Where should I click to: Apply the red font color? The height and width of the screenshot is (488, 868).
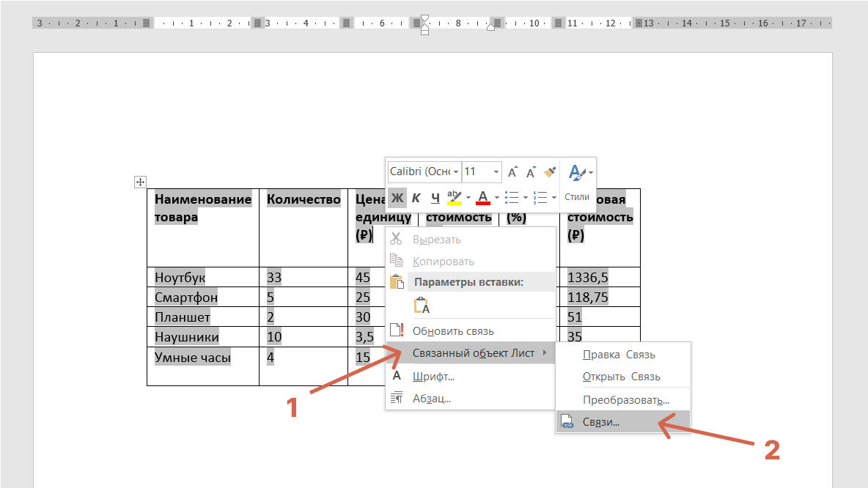[x=482, y=198]
